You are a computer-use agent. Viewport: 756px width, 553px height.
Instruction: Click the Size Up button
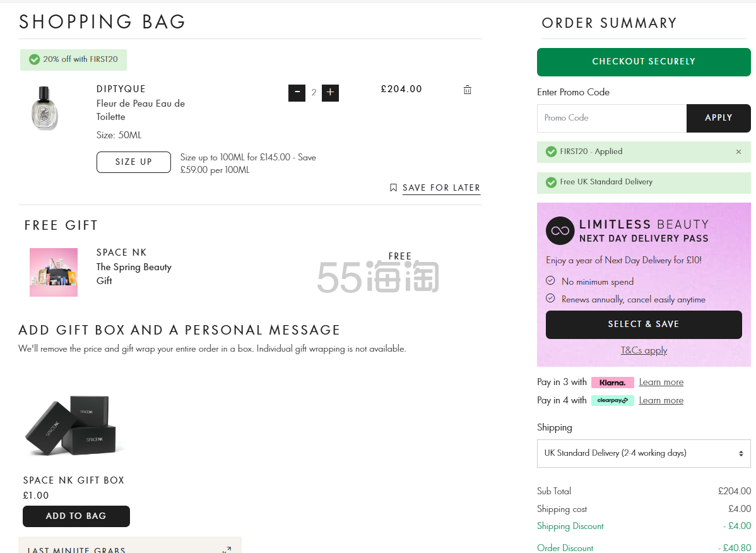(x=133, y=162)
